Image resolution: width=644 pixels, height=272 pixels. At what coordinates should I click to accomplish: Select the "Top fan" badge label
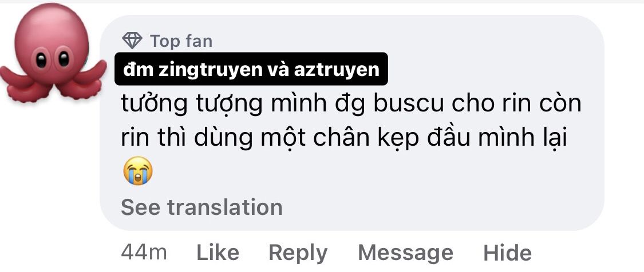[181, 41]
